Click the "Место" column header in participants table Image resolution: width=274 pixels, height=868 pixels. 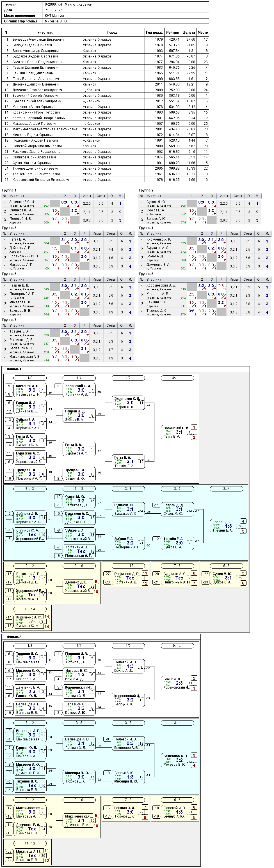(203, 32)
